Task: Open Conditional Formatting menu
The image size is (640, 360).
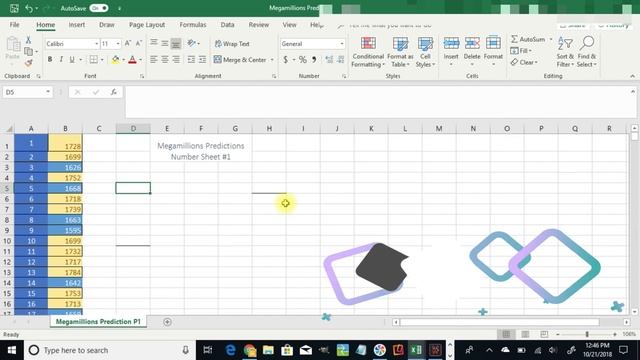Action: tap(368, 52)
